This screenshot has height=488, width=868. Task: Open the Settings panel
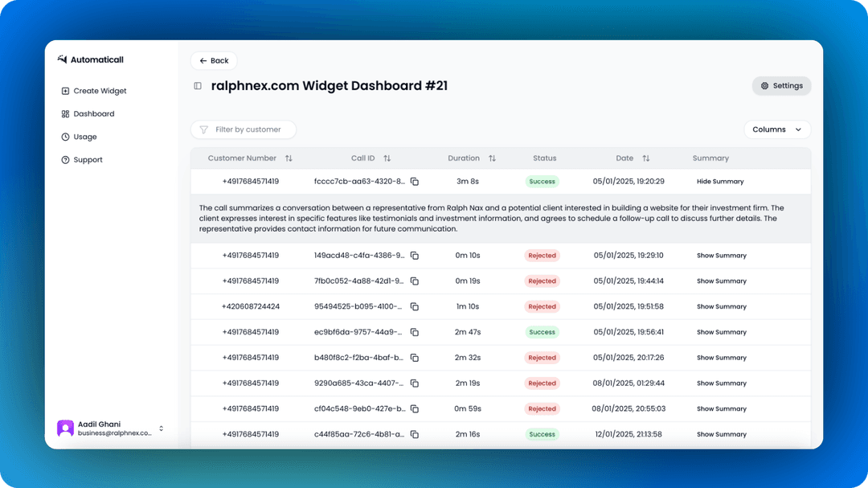tap(780, 86)
